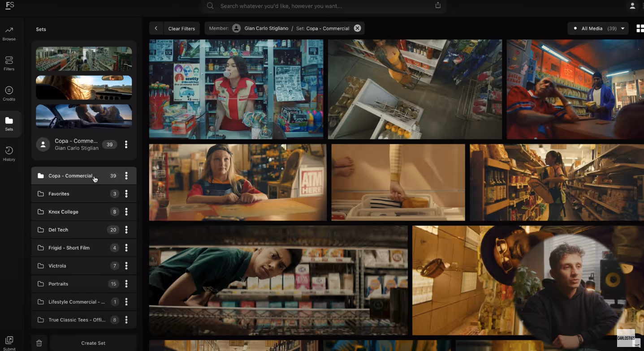Open the Submit icon in sidebar
Viewport: 644px width, 351px height.
[9, 343]
